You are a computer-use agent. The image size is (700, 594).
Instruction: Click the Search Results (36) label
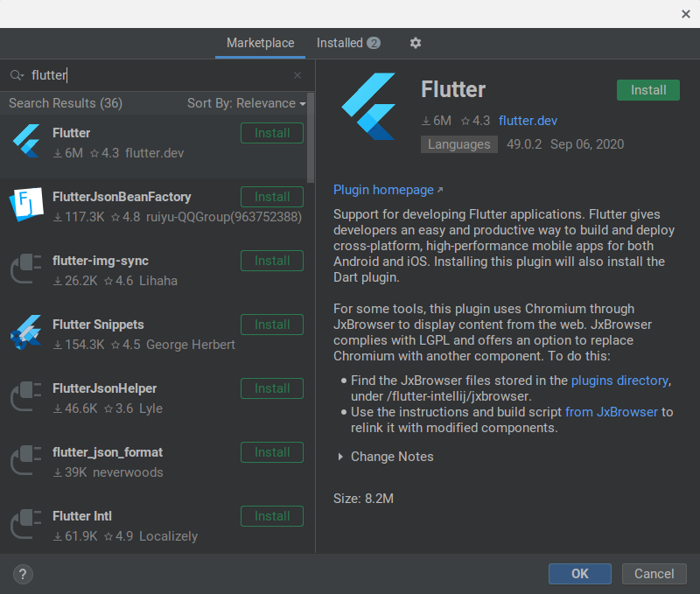point(65,103)
